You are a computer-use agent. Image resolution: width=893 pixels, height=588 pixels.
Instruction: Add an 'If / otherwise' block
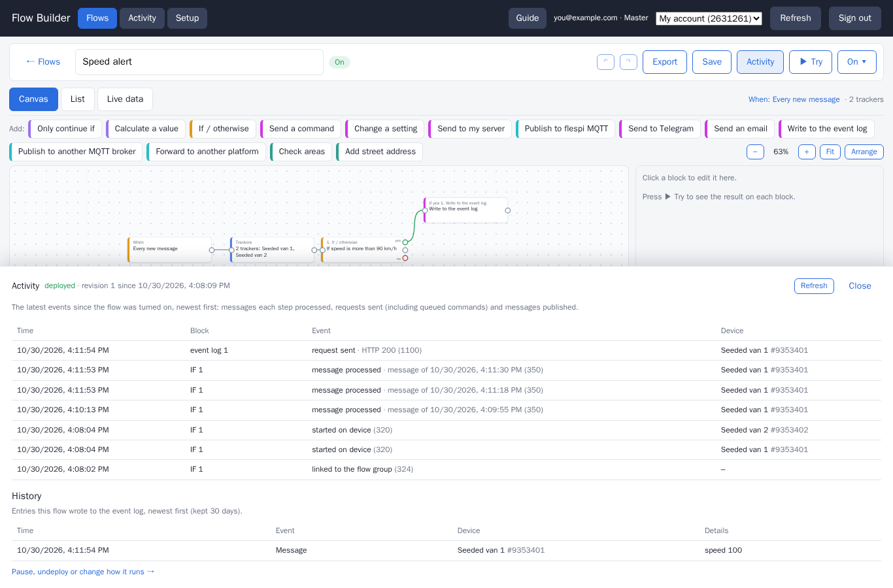pos(223,129)
